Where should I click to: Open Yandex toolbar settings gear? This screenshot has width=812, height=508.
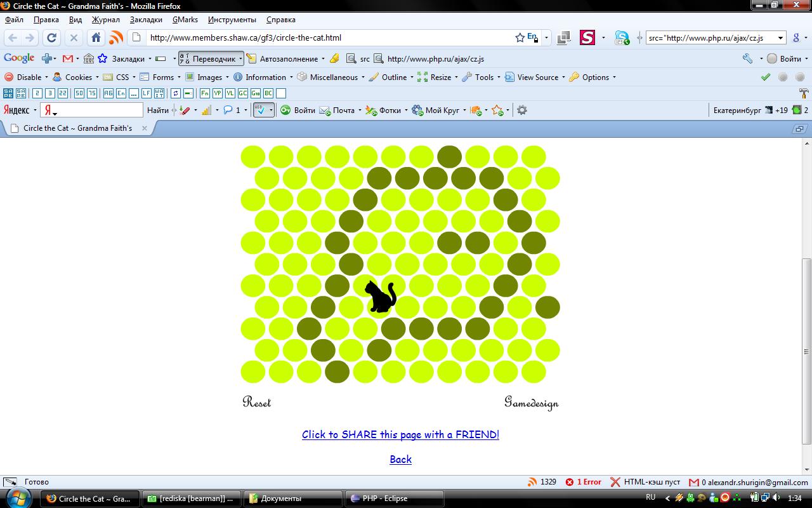(x=521, y=110)
